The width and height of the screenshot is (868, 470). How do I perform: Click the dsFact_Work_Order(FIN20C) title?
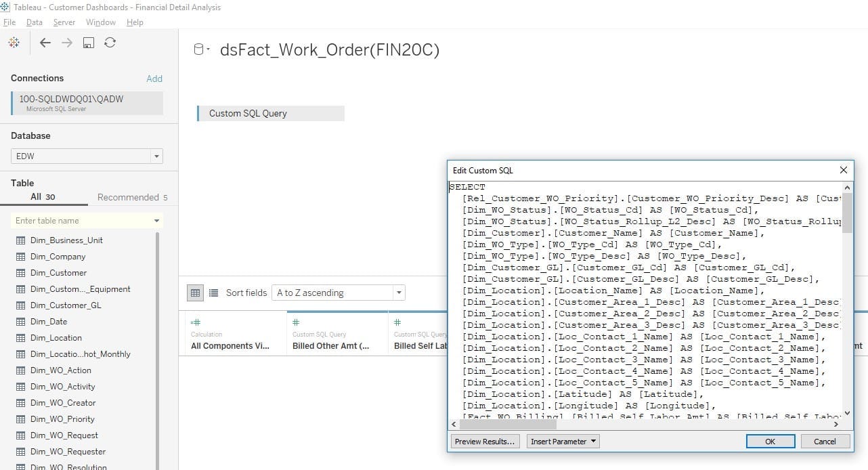329,50
